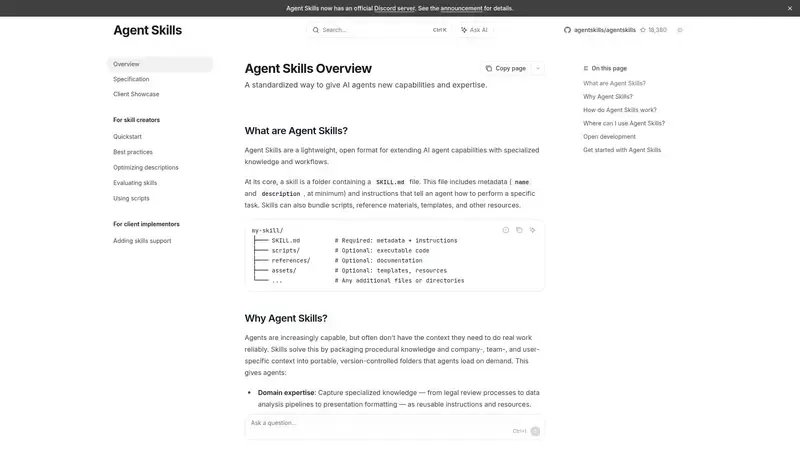Expand the Copy page dropdown arrow
Viewport: 800px width, 450px height.
click(x=538, y=68)
